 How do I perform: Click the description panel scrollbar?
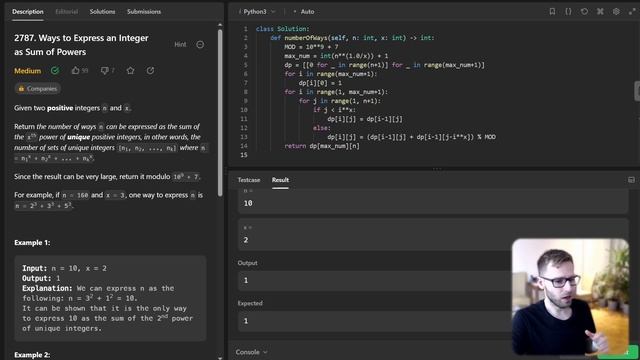(x=220, y=112)
